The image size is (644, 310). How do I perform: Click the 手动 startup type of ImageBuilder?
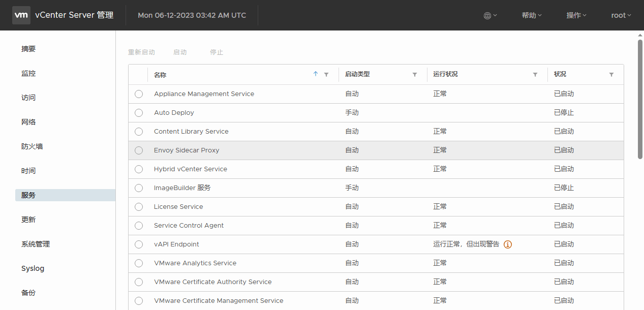[x=352, y=188]
